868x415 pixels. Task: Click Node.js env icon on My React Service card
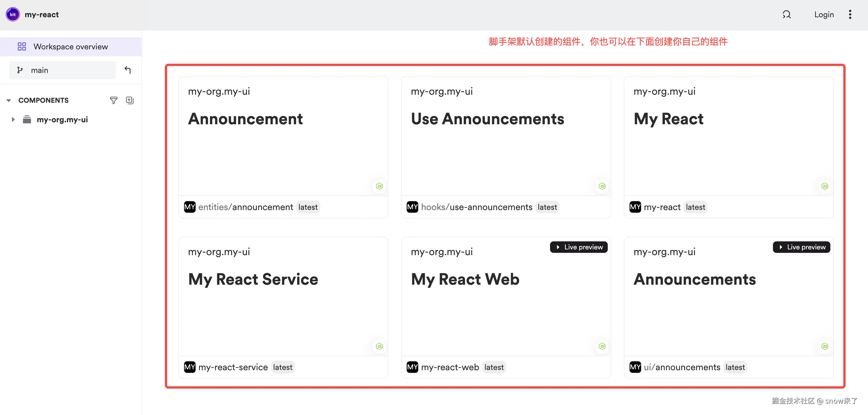point(379,346)
